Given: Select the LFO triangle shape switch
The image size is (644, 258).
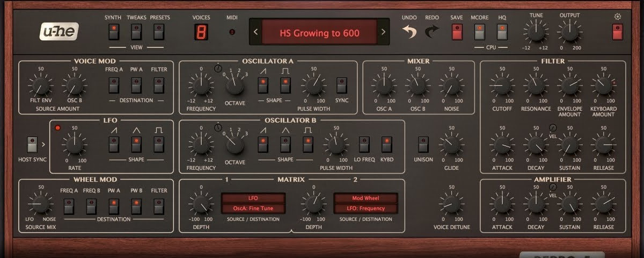Looking at the screenshot, I should click(136, 144).
